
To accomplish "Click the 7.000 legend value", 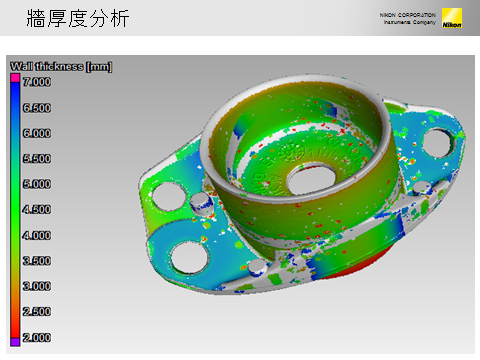I will tap(37, 82).
